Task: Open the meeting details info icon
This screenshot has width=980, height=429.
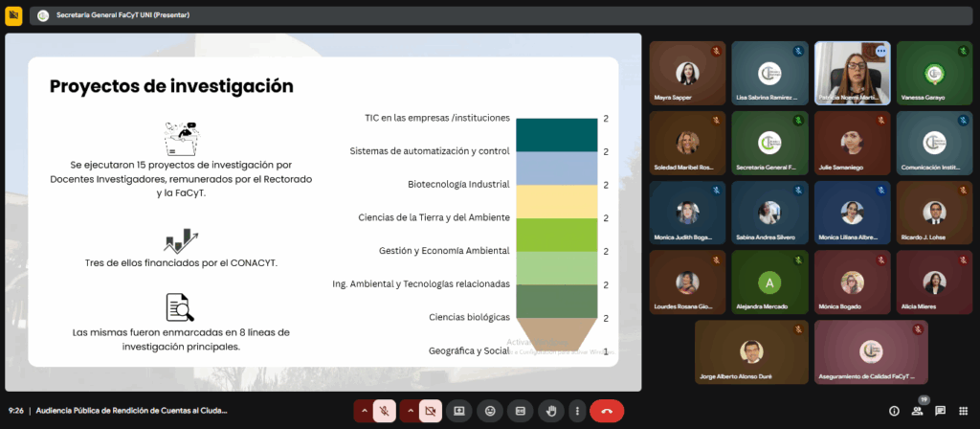Action: pos(894,411)
